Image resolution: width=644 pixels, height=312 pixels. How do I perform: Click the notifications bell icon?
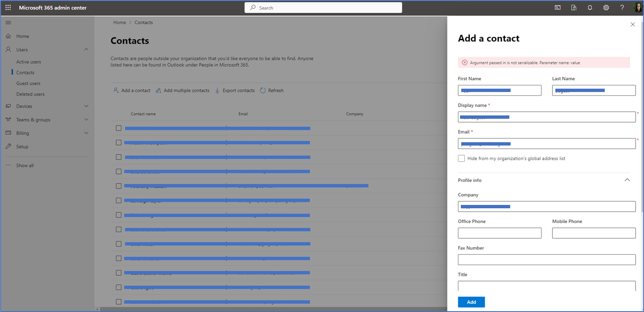point(590,8)
